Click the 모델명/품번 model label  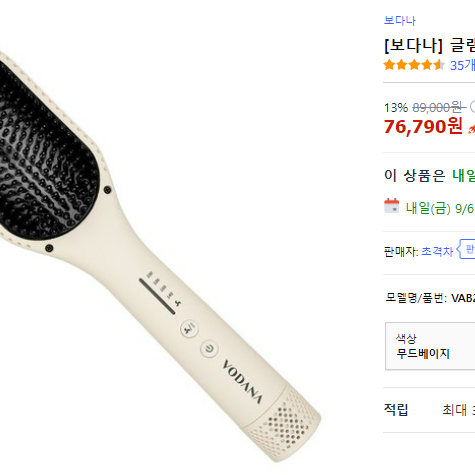(416, 297)
